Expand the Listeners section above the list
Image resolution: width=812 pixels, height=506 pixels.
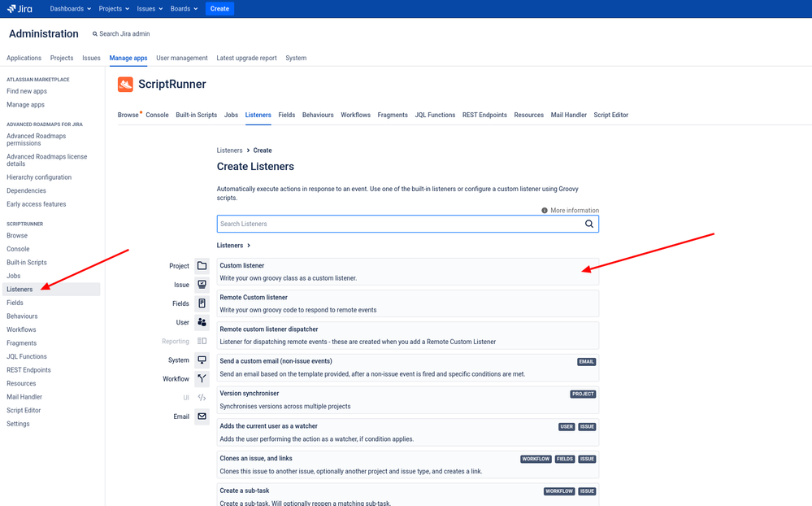[233, 245]
